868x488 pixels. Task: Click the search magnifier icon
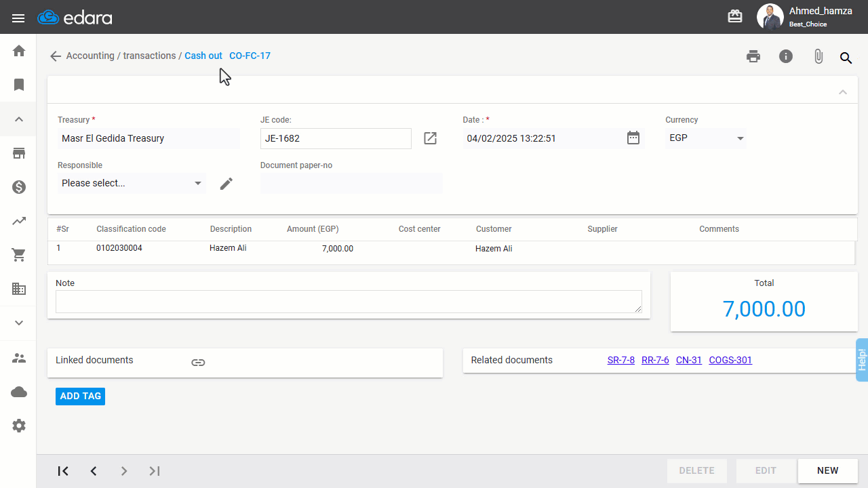846,58
